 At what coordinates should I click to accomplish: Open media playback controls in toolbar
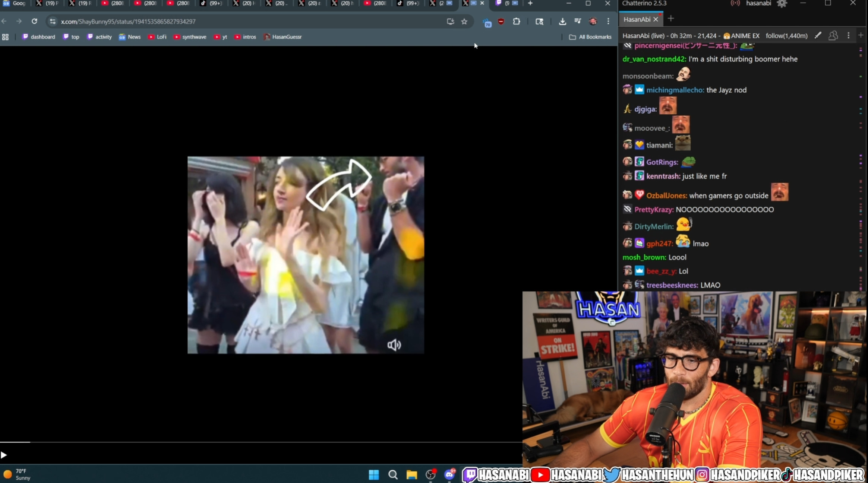click(x=578, y=21)
